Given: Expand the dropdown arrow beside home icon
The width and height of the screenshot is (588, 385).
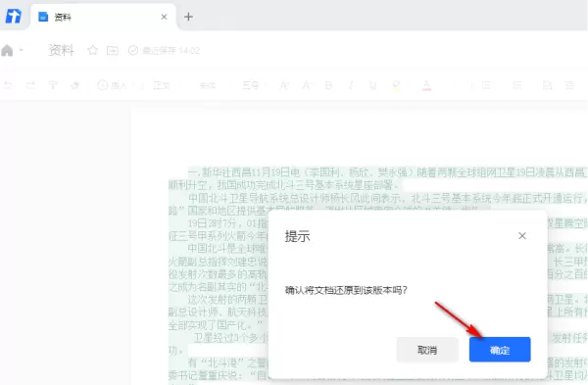Looking at the screenshot, I should click(22, 50).
